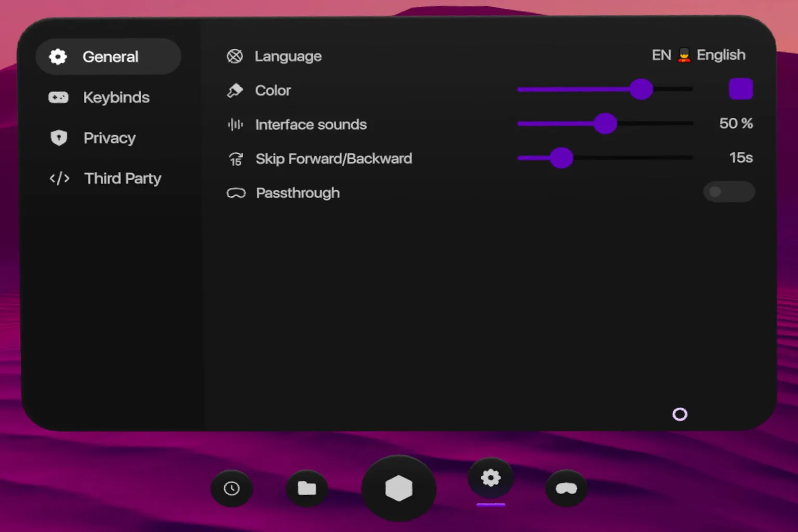This screenshot has height=532, width=798.
Task: Click the paint dropper icon next to Color
Action: pos(235,90)
